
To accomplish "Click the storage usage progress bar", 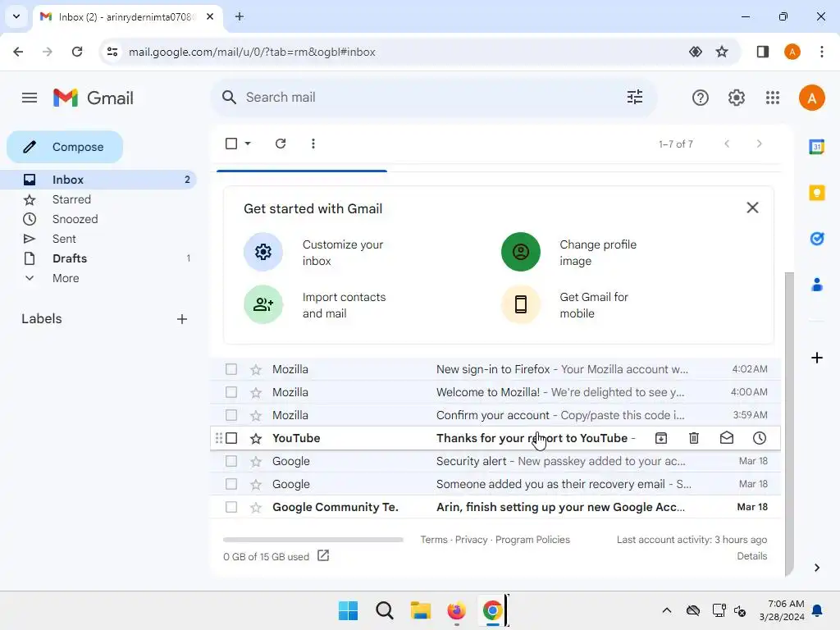I will 313,540.
